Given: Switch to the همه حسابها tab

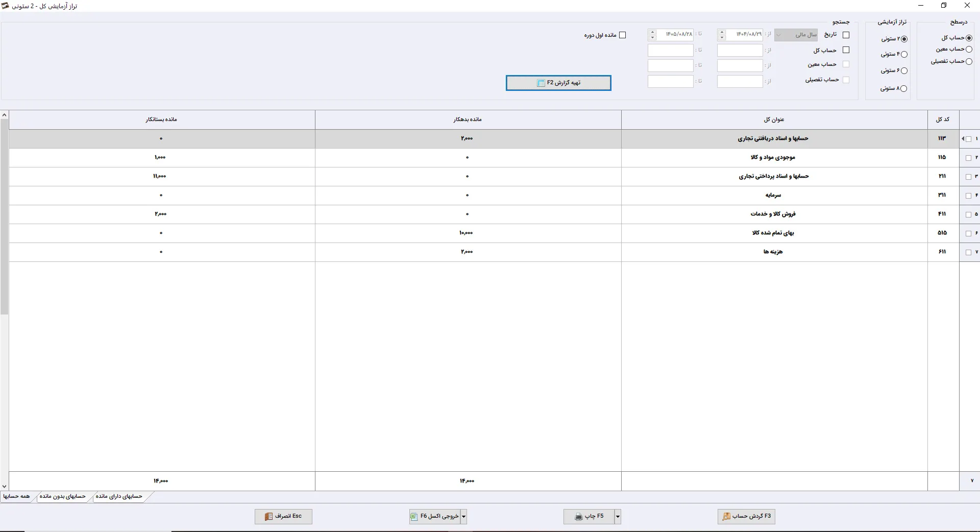Looking at the screenshot, I should point(17,496).
